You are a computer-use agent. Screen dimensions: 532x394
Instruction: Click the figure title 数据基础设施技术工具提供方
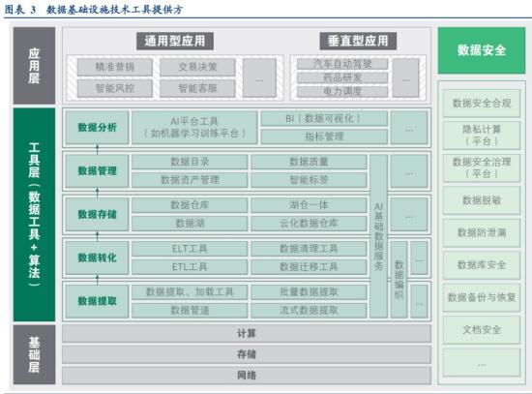[115, 9]
